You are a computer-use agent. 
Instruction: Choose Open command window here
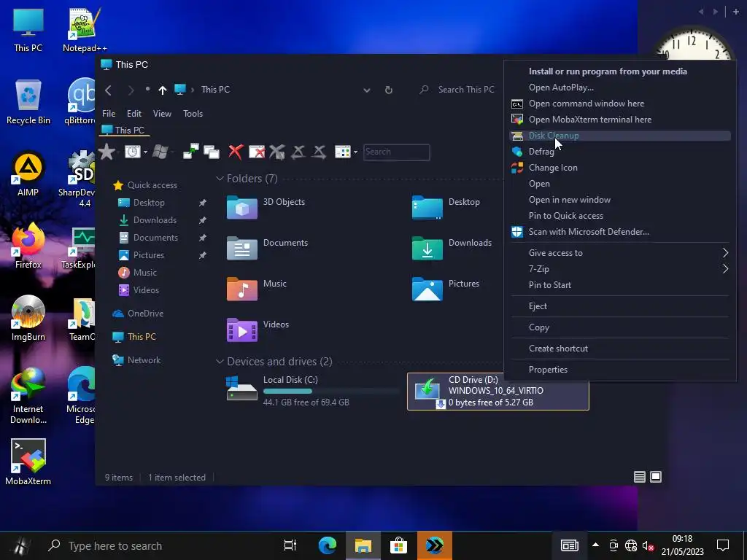click(x=620, y=104)
